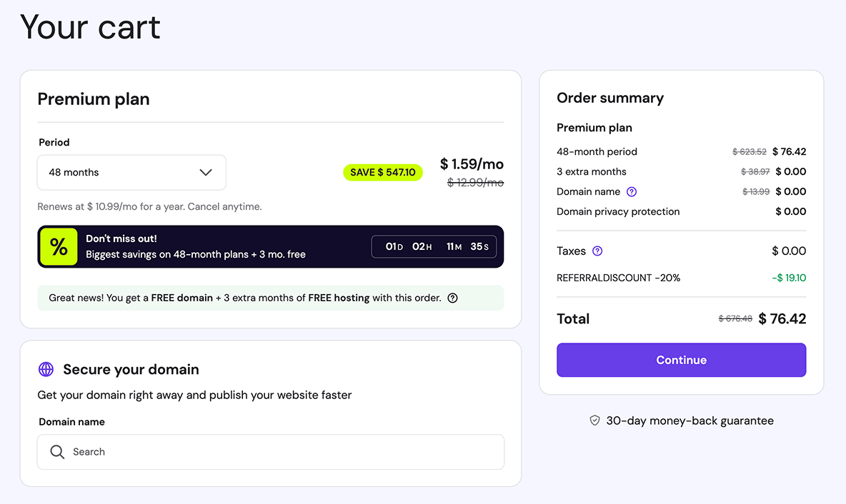Click the globe icon beside Secure your domain
The width and height of the screenshot is (846, 504).
pos(46,369)
